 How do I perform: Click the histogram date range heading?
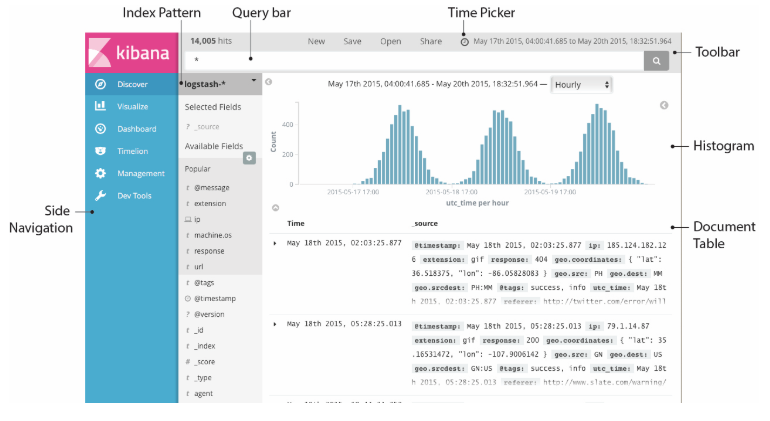point(433,84)
